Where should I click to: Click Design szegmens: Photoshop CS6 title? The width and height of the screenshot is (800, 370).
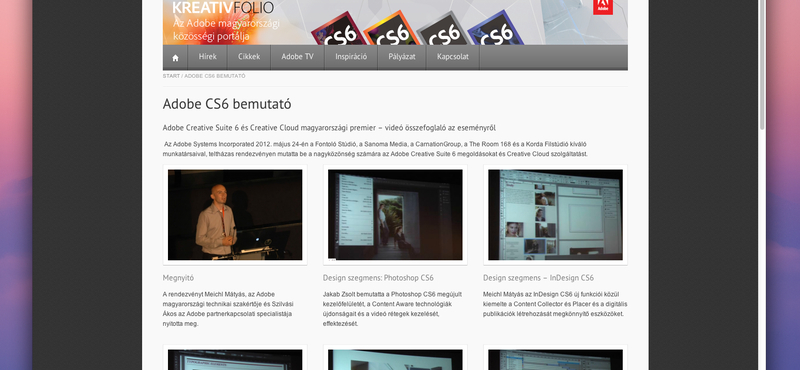pos(378,278)
